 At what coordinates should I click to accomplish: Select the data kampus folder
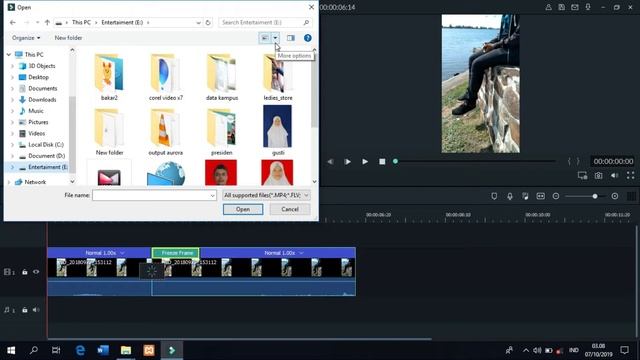(x=222, y=77)
